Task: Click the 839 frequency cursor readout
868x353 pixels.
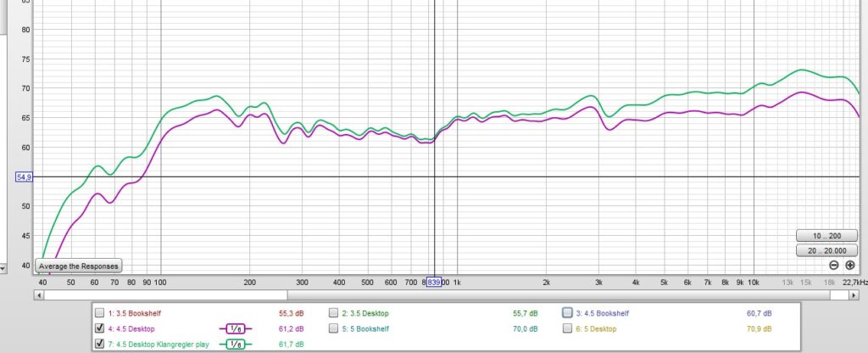Action: (x=433, y=282)
